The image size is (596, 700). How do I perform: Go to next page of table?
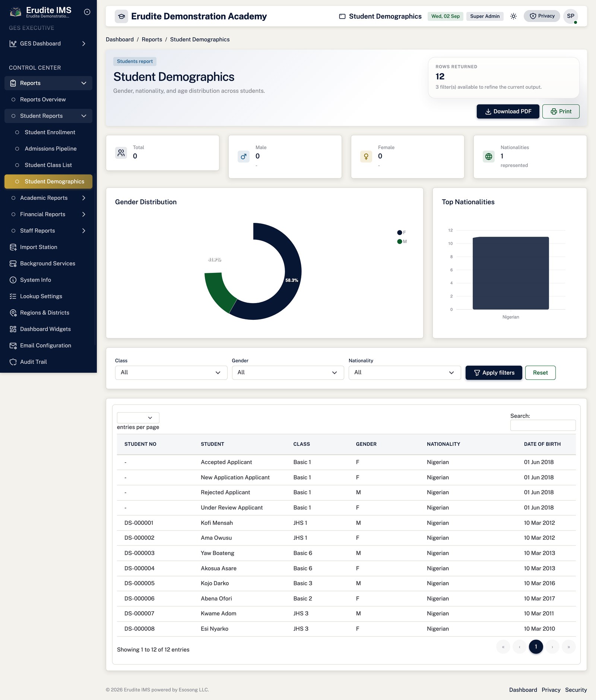tap(552, 647)
